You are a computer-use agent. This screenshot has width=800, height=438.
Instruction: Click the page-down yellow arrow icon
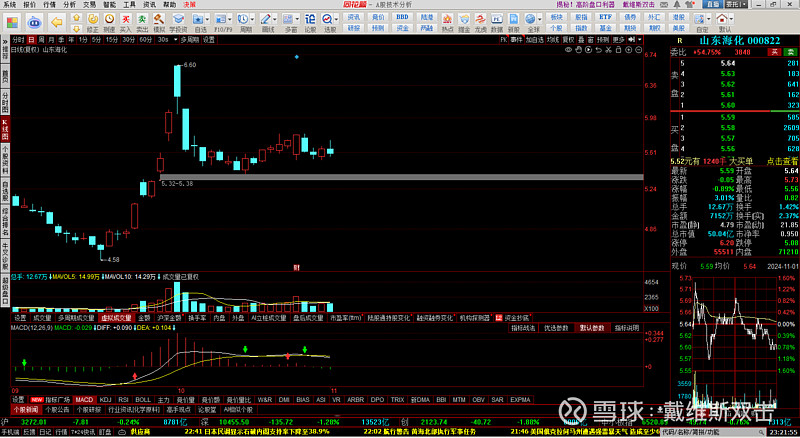[77, 29]
